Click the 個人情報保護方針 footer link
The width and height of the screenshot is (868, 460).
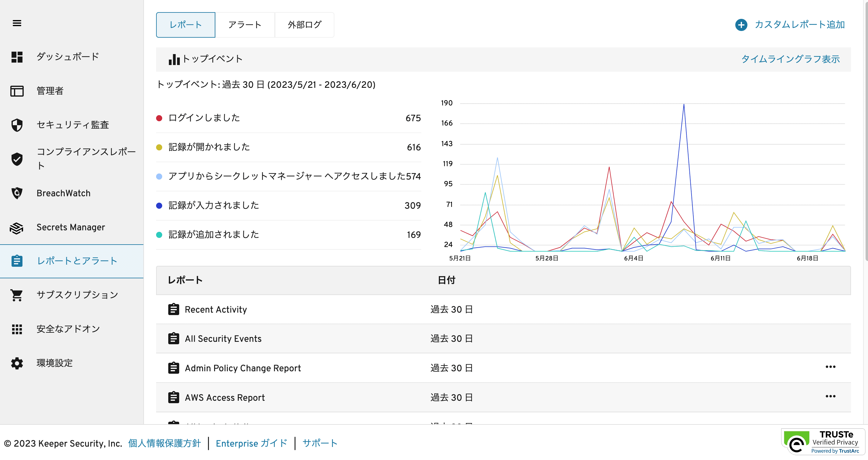coord(164,443)
